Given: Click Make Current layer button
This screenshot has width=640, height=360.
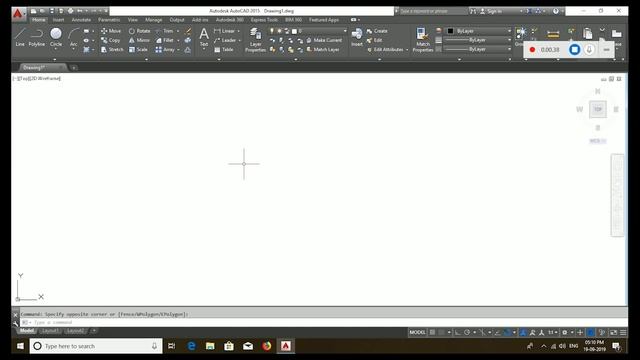Looking at the screenshot, I should 324,40.
